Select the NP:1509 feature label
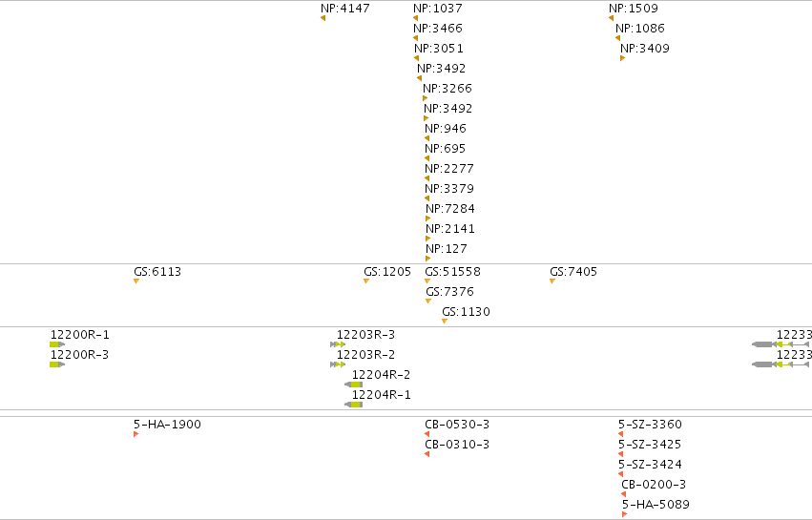Viewport: 812px width, 520px height. pos(634,9)
